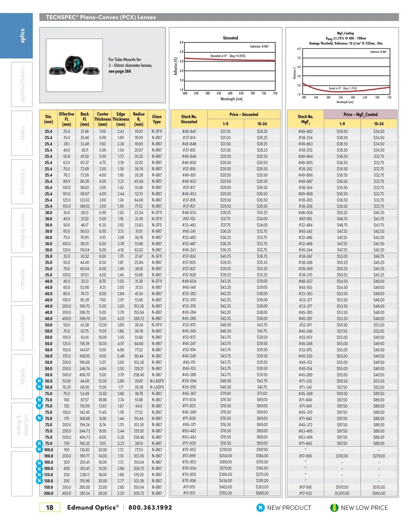Select the microscopy side tab
The height and width of the screenshot is (525, 420).
coord(22,182)
